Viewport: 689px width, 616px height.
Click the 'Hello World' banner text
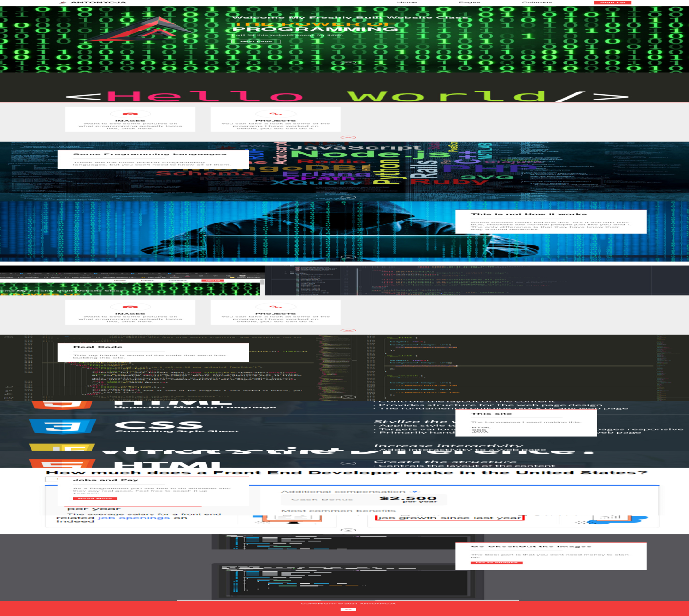point(347,96)
